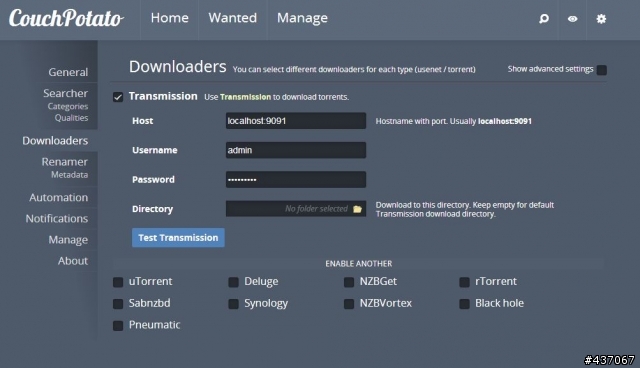The width and height of the screenshot is (640, 368).
Task: Select Renamer in sidebar
Action: point(64,162)
